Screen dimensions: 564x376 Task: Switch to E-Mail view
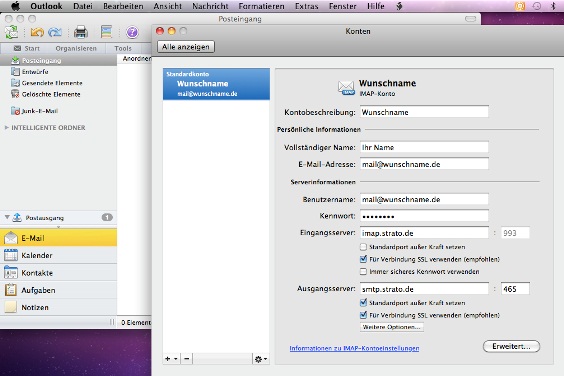(58, 238)
